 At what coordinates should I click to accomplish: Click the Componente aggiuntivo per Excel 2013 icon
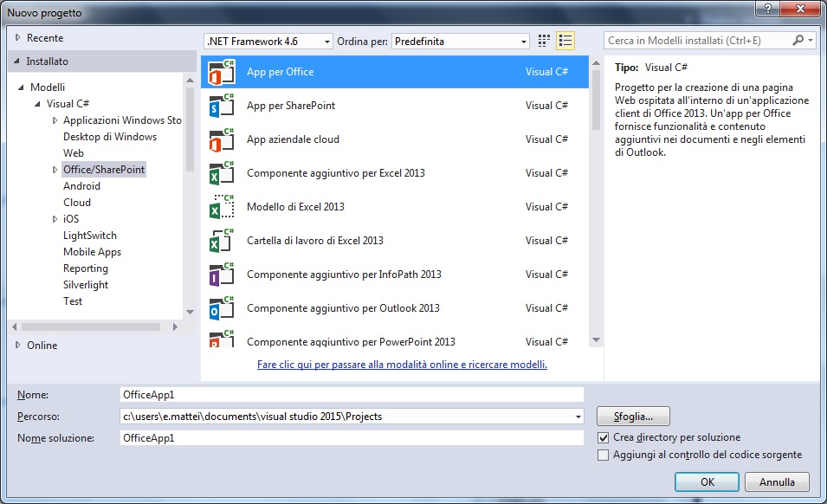222,173
